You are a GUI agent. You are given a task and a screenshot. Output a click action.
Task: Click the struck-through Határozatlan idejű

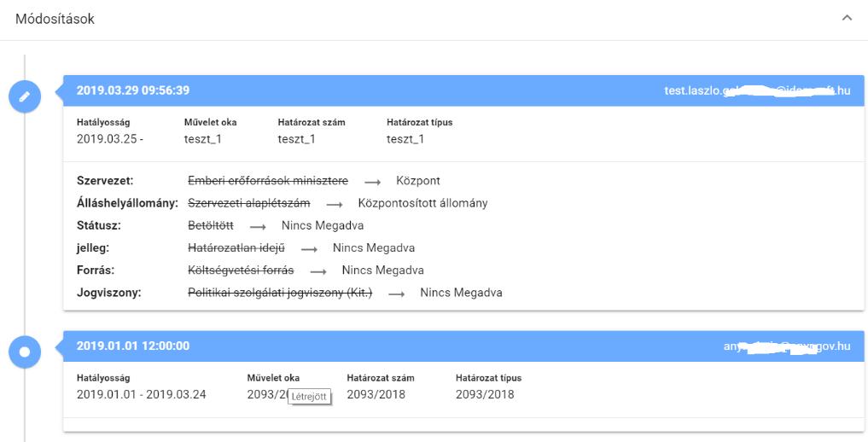click(x=236, y=247)
